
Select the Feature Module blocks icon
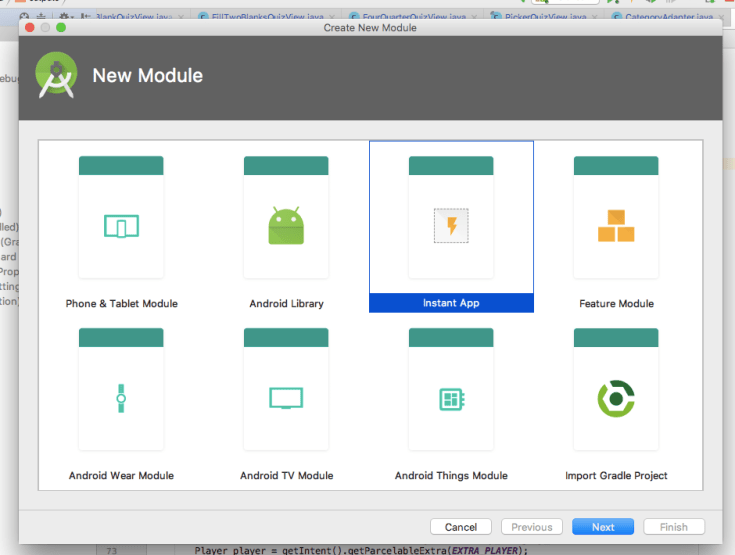click(x=616, y=226)
